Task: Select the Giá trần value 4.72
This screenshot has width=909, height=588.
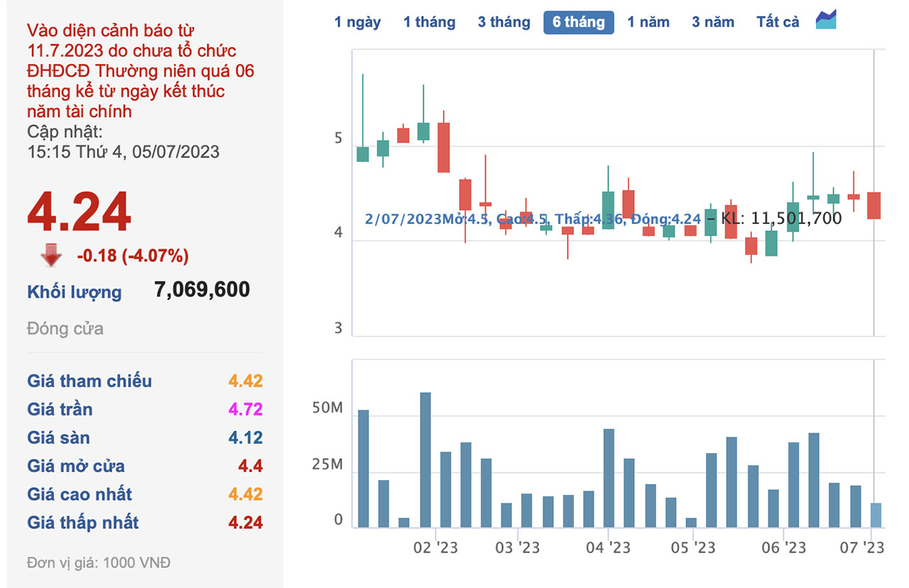Action: (x=245, y=410)
